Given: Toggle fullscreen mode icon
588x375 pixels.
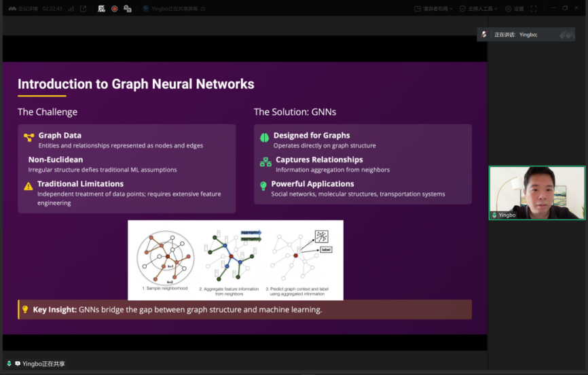Looking at the screenshot, I should pos(533,9).
